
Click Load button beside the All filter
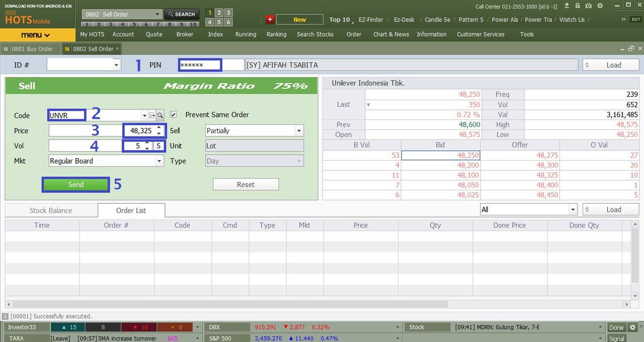pos(611,210)
